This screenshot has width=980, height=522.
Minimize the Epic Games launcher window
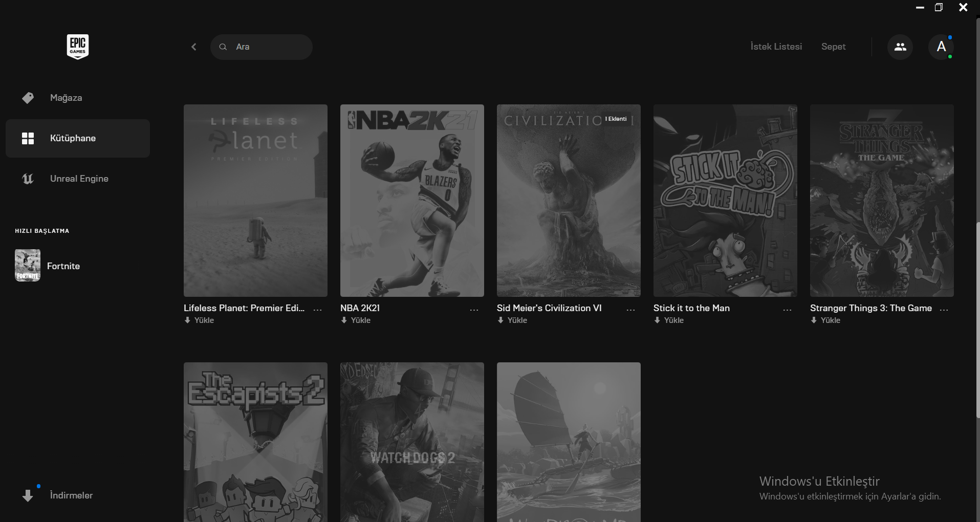tap(920, 7)
